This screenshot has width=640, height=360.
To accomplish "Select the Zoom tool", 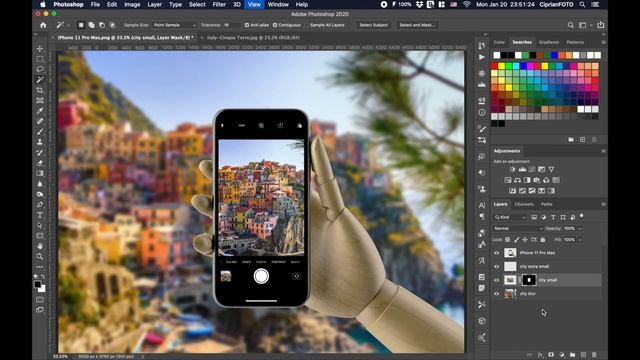I will [x=40, y=257].
